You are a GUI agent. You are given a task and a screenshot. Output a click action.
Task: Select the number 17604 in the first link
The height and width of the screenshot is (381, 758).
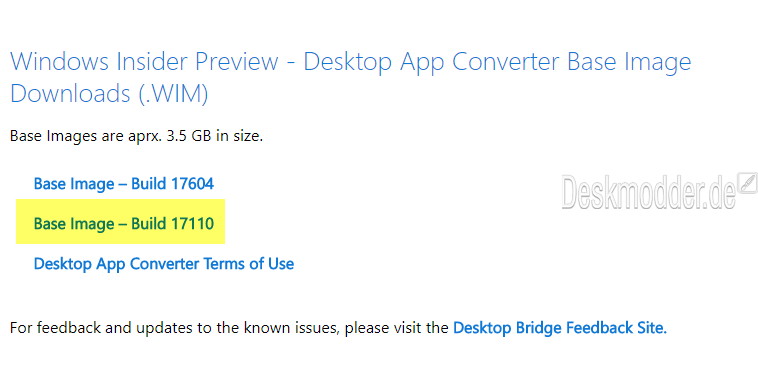click(x=192, y=184)
